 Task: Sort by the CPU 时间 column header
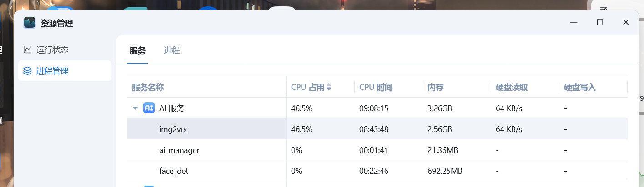pyautogui.click(x=376, y=87)
